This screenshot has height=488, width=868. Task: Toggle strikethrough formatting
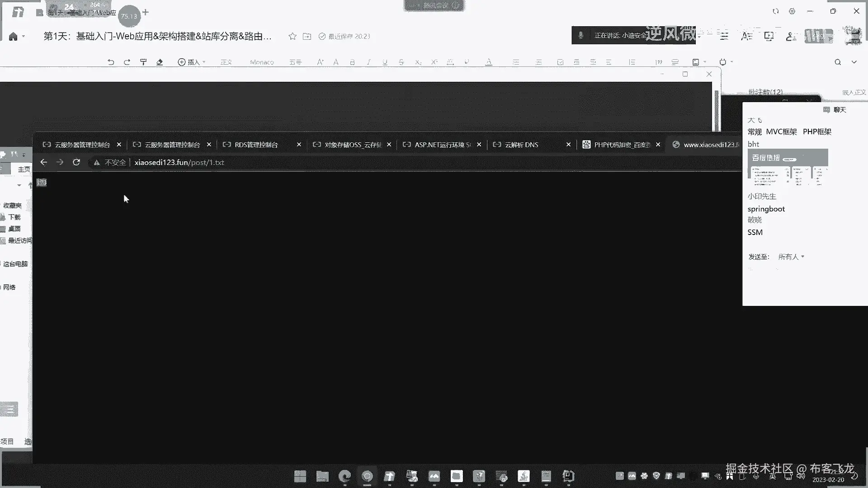coord(401,62)
